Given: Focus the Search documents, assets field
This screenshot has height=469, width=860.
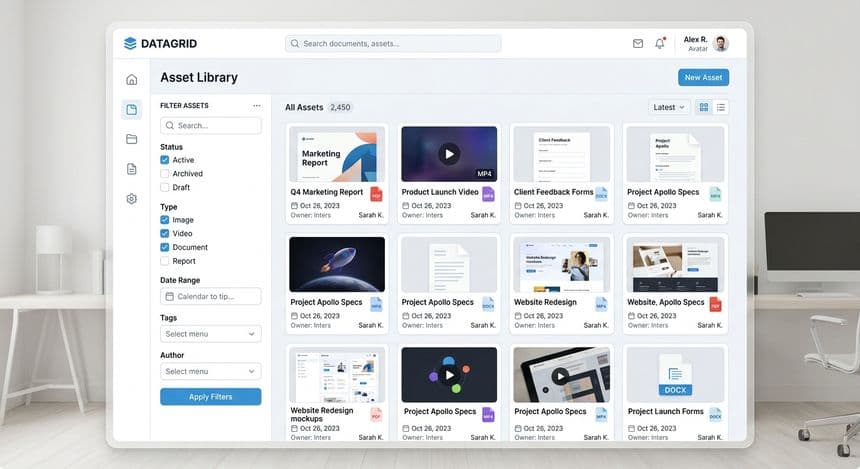Looking at the screenshot, I should click(393, 43).
